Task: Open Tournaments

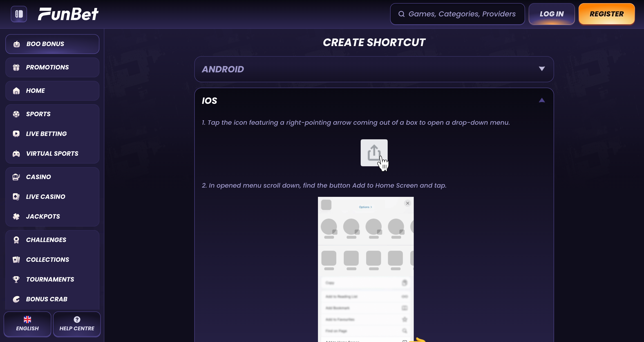Action: click(52, 279)
